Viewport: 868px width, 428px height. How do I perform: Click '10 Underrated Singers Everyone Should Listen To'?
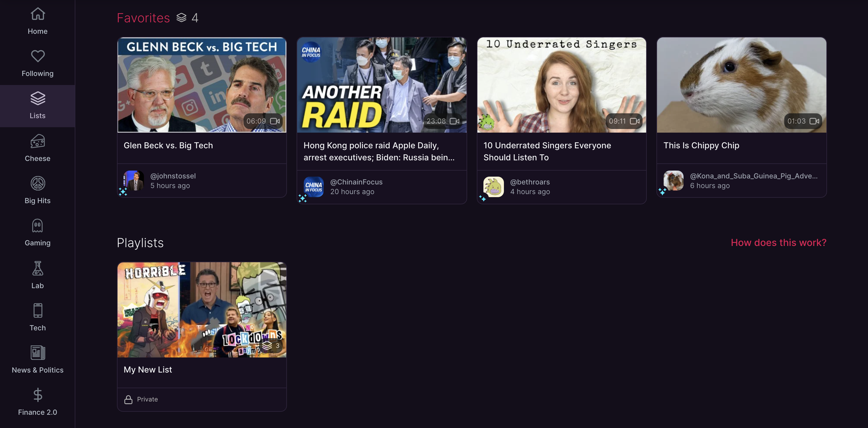(x=547, y=151)
